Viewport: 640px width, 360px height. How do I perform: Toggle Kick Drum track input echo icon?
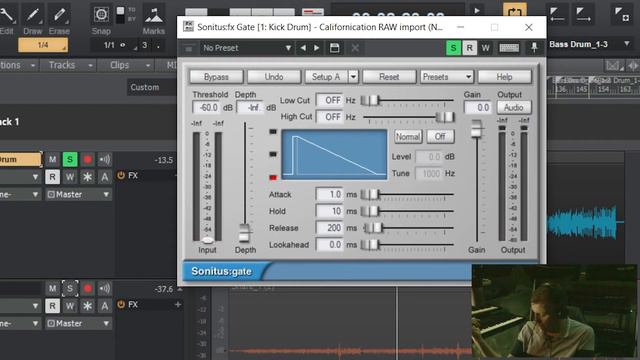point(104,160)
